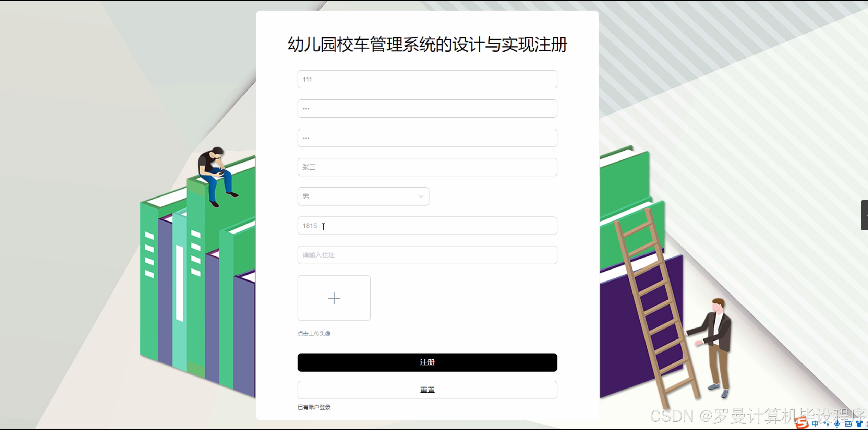Viewport: 868px width, 430px height.
Task: Toggle the Sogou punctuation mode icon
Action: pyautogui.click(x=827, y=424)
